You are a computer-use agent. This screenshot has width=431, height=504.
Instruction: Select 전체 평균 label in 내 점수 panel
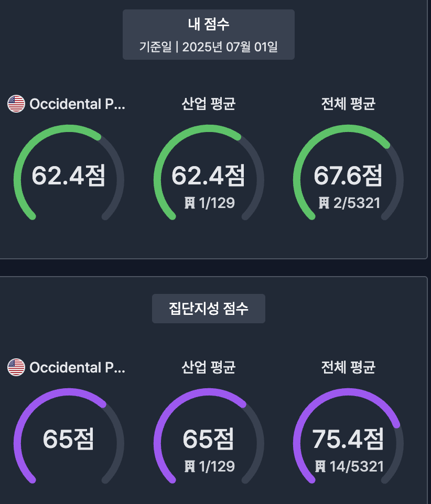[348, 104]
